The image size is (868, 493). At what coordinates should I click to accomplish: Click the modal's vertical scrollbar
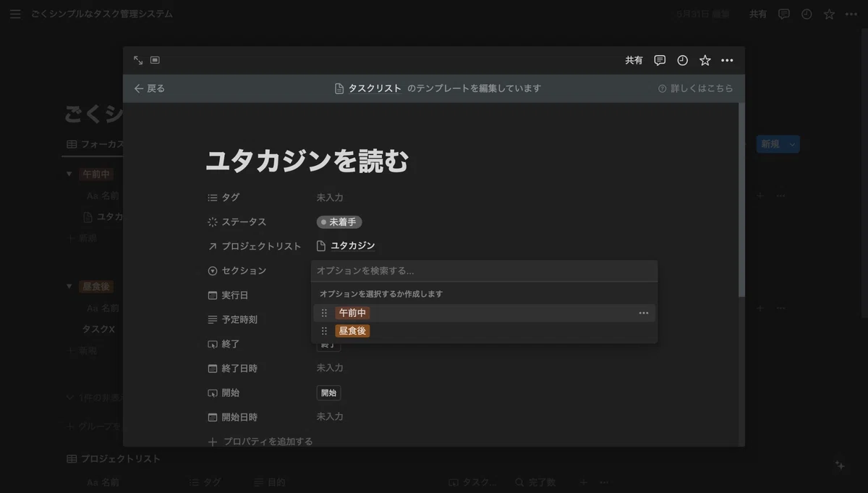[x=741, y=200]
